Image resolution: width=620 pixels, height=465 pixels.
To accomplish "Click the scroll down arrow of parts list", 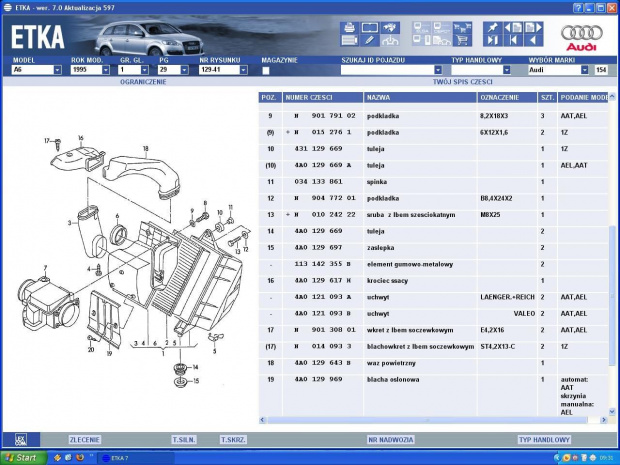I will 612,412.
